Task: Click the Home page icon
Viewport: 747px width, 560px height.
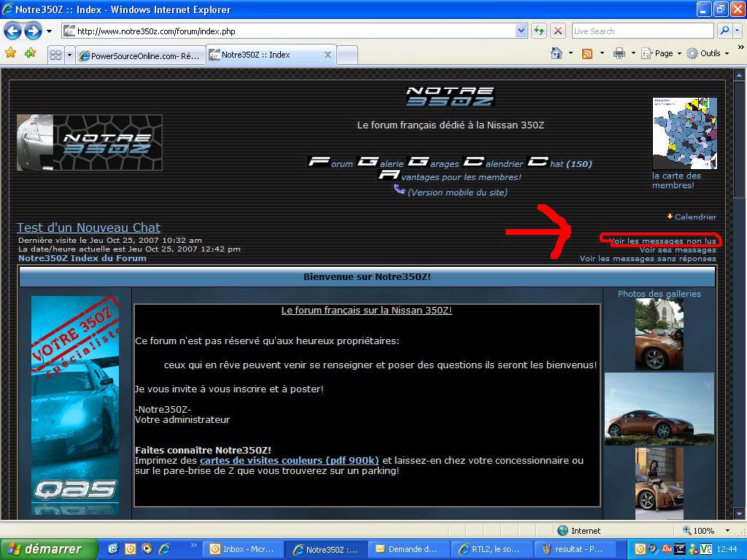Action: coord(557,53)
